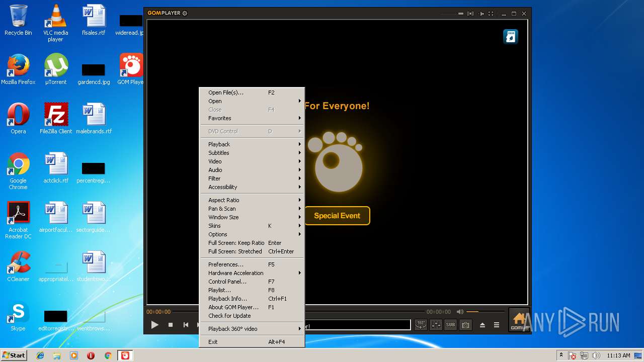Select Playlist... menu entry
The width and height of the screenshot is (644, 362).
(x=252, y=290)
